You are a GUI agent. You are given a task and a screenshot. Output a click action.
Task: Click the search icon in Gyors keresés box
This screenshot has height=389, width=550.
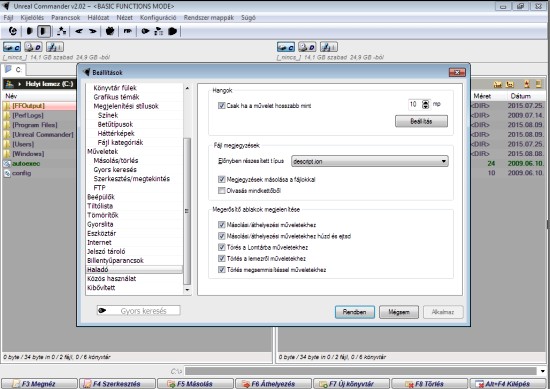coord(102,310)
